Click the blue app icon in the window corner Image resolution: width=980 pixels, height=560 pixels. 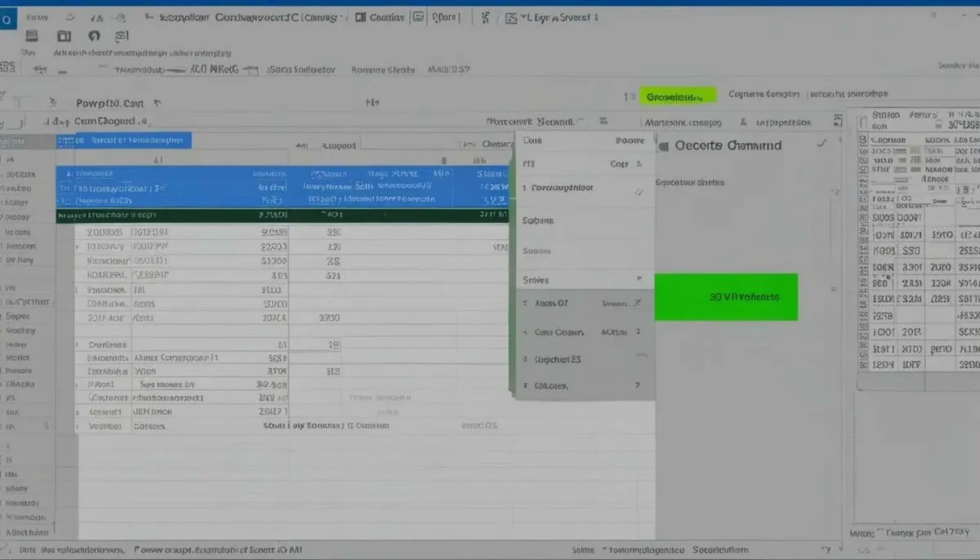7,17
